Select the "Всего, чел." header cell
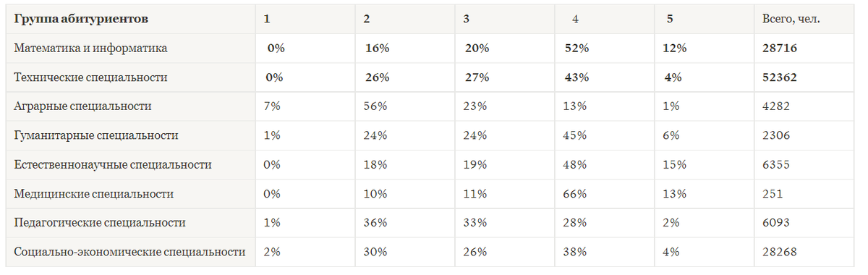The image size is (868, 275). [791, 20]
